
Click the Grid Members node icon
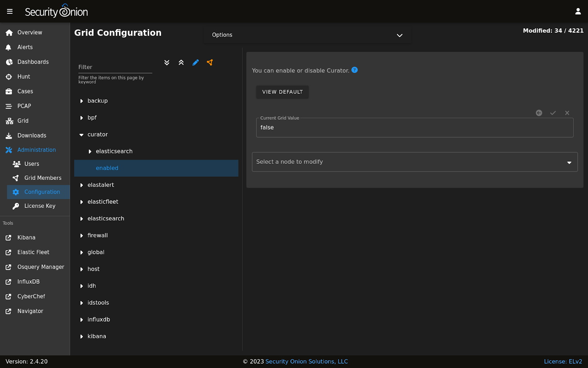pos(16,178)
